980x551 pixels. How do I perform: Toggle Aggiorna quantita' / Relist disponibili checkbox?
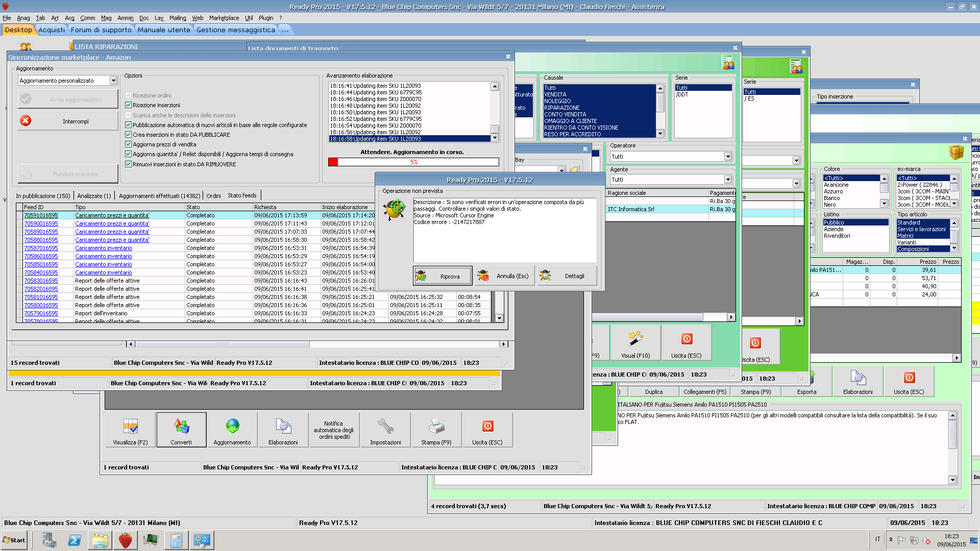point(129,154)
